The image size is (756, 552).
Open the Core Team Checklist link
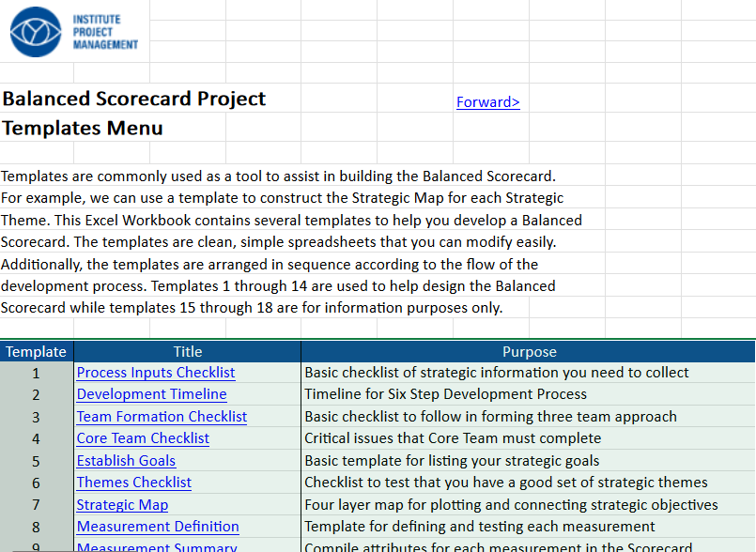pos(143,438)
